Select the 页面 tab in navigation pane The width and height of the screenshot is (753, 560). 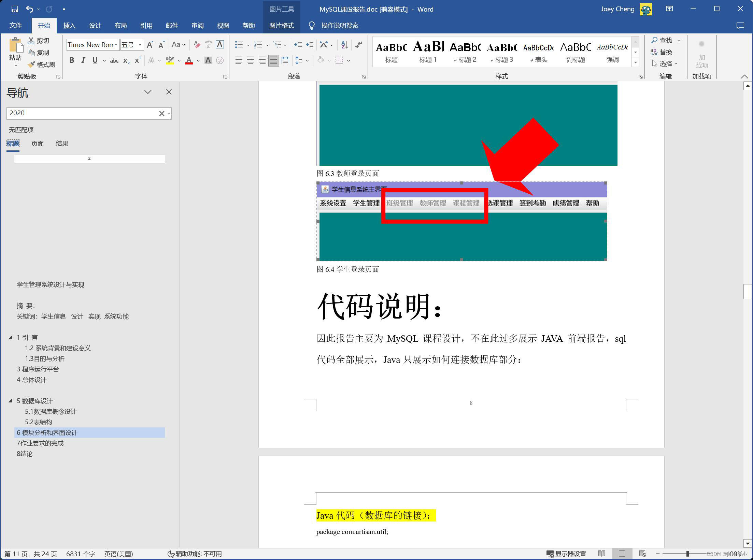point(38,143)
